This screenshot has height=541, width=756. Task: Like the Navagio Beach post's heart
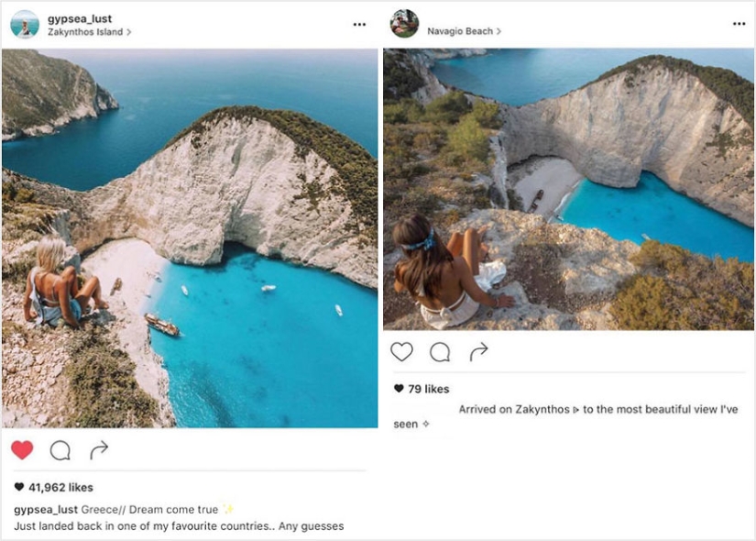point(400,350)
